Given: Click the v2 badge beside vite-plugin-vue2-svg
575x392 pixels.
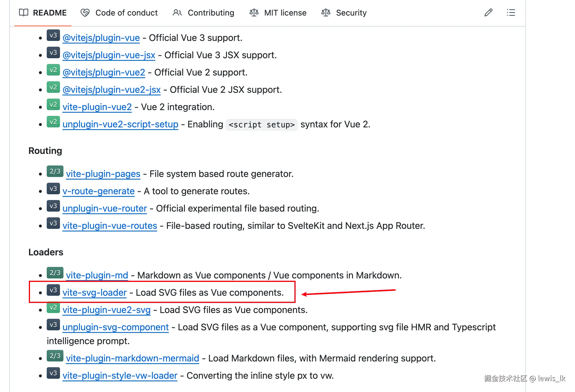Looking at the screenshot, I should click(53, 308).
